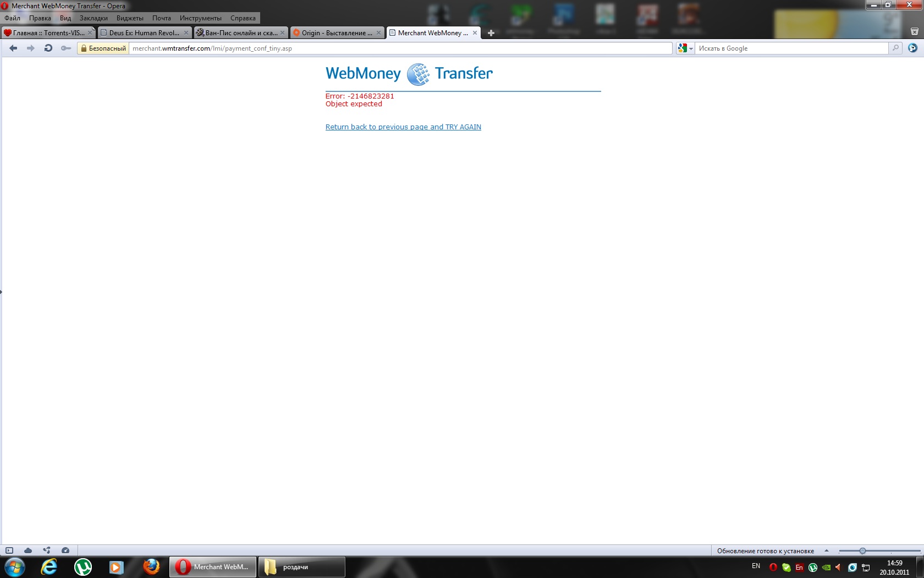This screenshot has width=924, height=578.
Task: Open the new tab plus button
Action: pyautogui.click(x=491, y=33)
